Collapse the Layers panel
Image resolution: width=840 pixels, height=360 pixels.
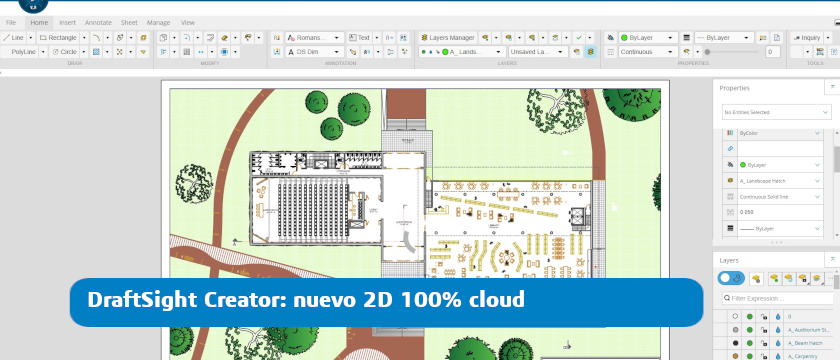point(832,260)
